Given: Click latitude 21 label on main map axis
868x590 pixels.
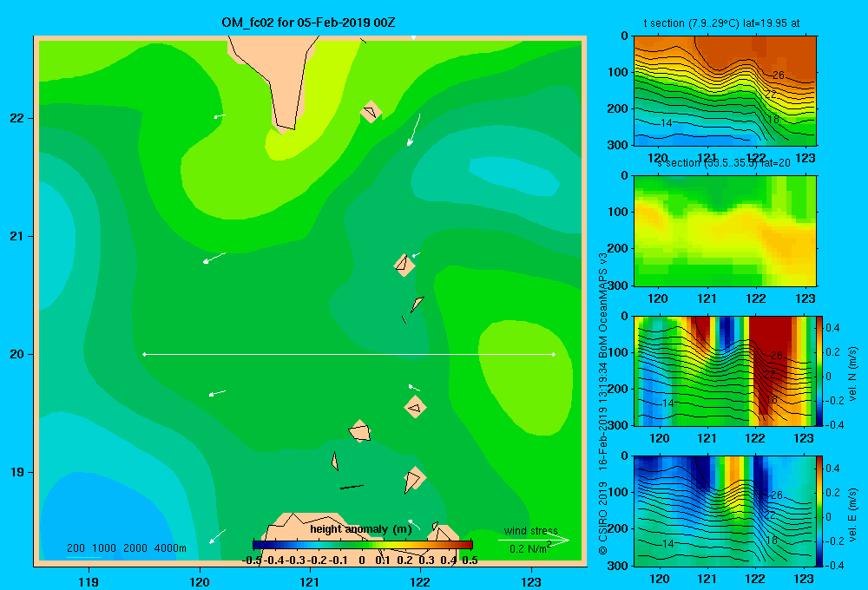Looking at the screenshot, I should (x=16, y=236).
